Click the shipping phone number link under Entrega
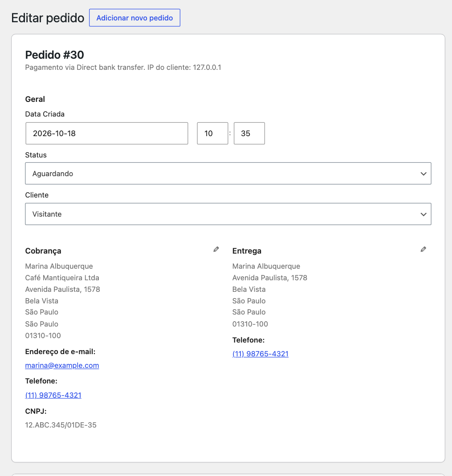The height and width of the screenshot is (476, 452). click(261, 354)
